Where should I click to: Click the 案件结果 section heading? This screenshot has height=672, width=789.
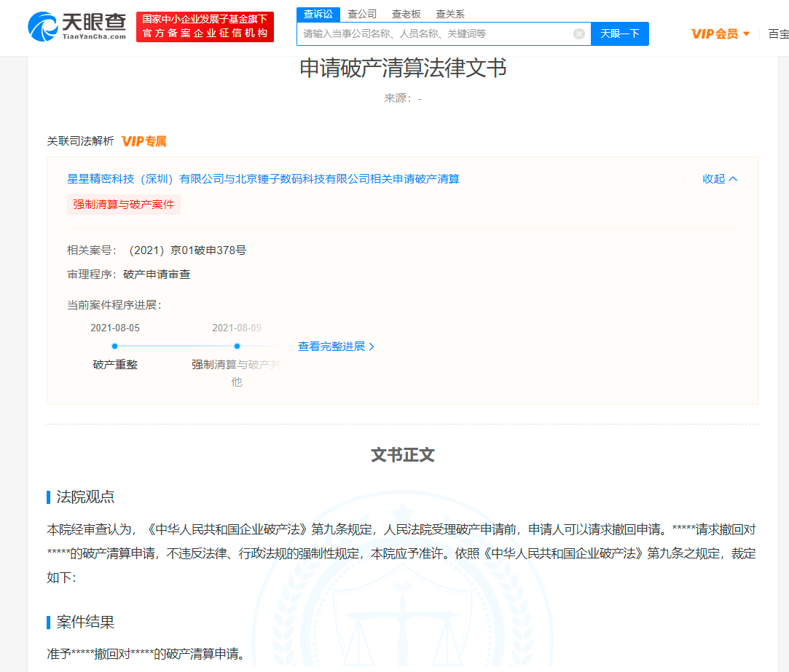(x=85, y=622)
